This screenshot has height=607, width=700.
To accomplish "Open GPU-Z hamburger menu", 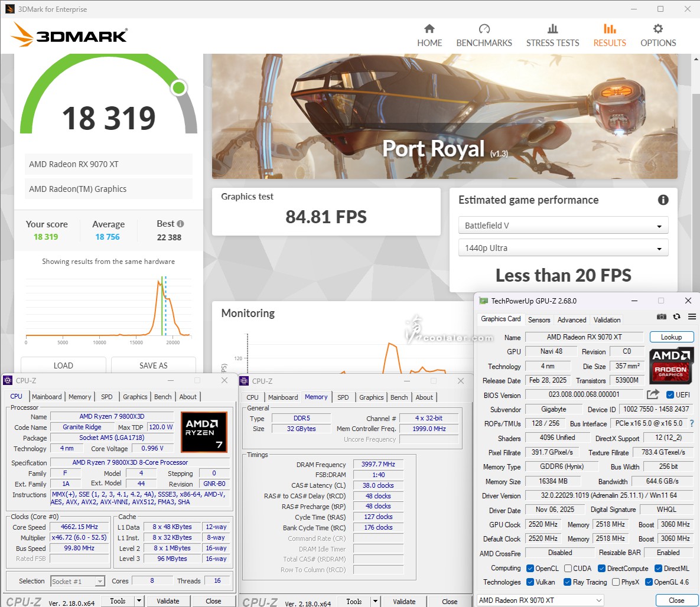I will 692,316.
